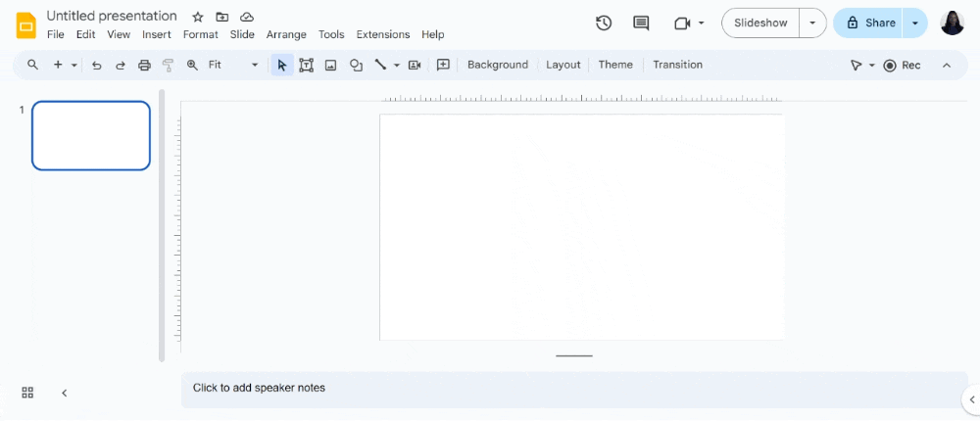
Task: Redo the last action
Action: [x=120, y=65]
